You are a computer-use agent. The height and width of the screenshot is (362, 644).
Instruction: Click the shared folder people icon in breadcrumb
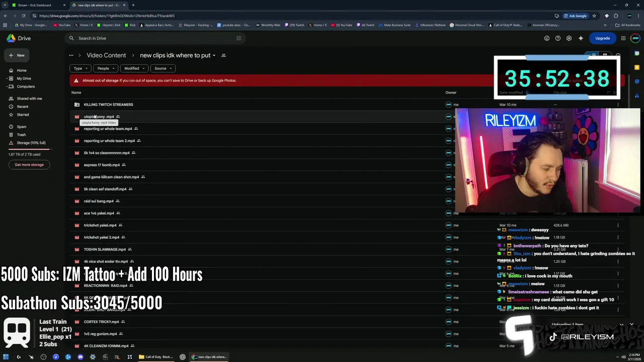click(223, 55)
